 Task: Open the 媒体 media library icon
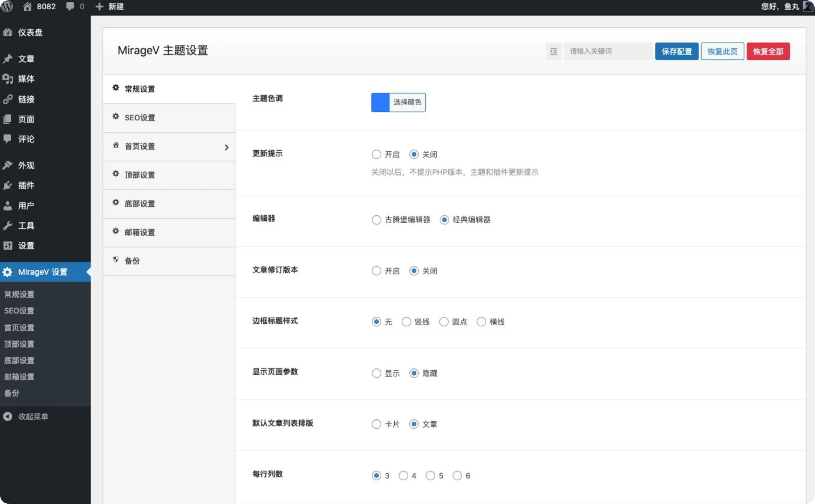coord(8,79)
